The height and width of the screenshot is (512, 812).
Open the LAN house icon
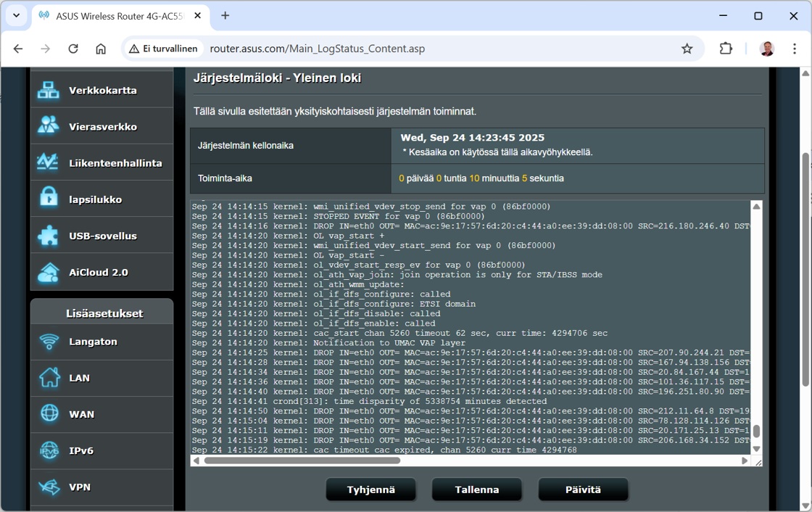pos(49,378)
